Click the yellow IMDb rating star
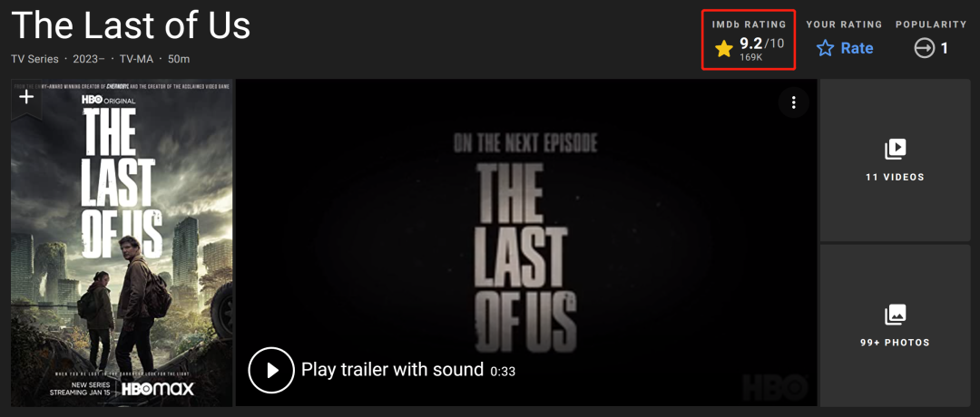Image resolution: width=980 pixels, height=417 pixels. 724,49
